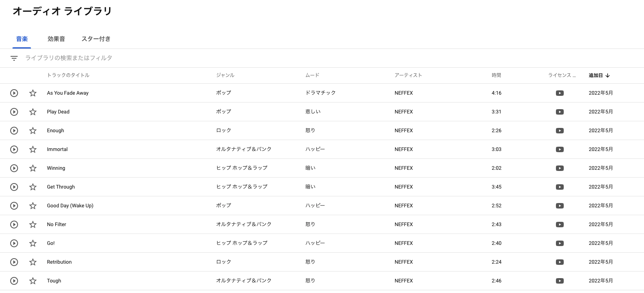644x293 pixels.
Task: Star the track Enough
Action: (x=33, y=131)
